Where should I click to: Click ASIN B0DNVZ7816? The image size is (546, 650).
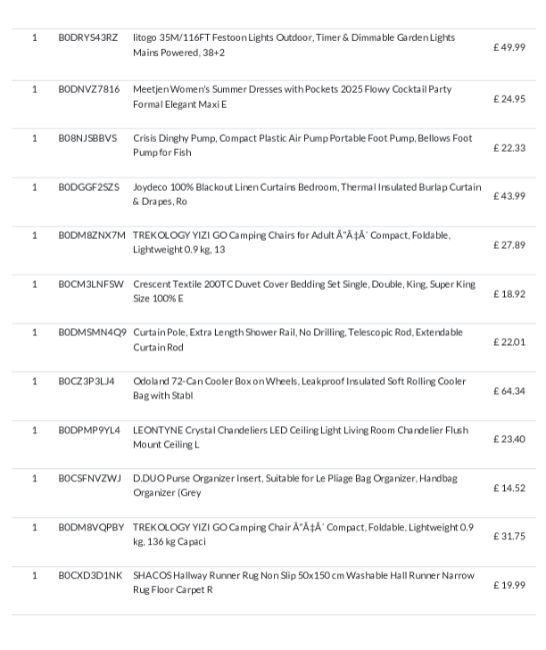pos(89,89)
